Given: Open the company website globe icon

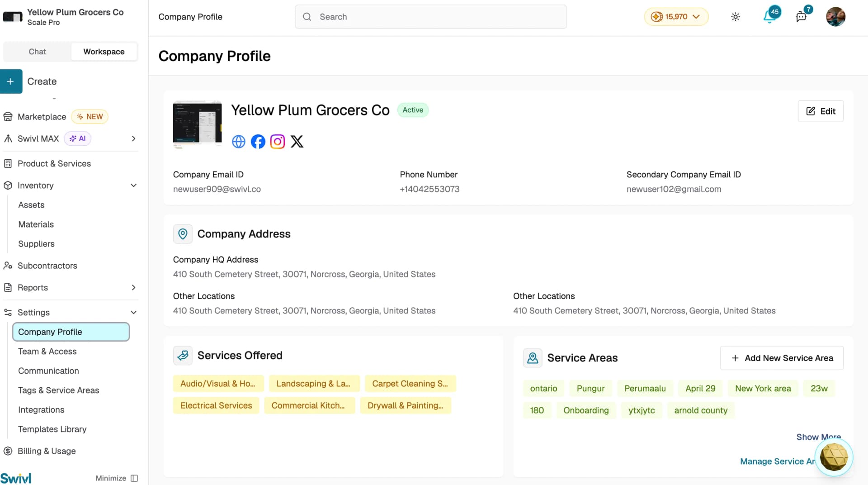Looking at the screenshot, I should (x=238, y=142).
